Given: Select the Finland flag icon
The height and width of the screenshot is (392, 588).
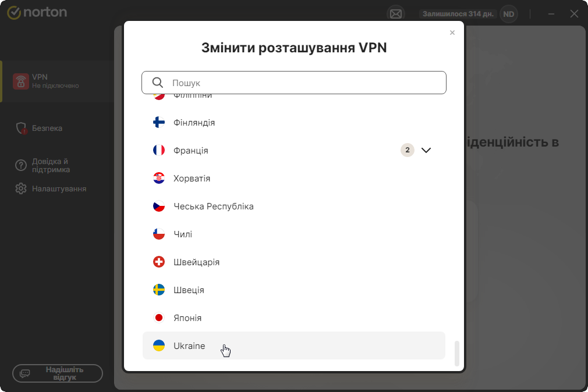Looking at the screenshot, I should point(159,122).
